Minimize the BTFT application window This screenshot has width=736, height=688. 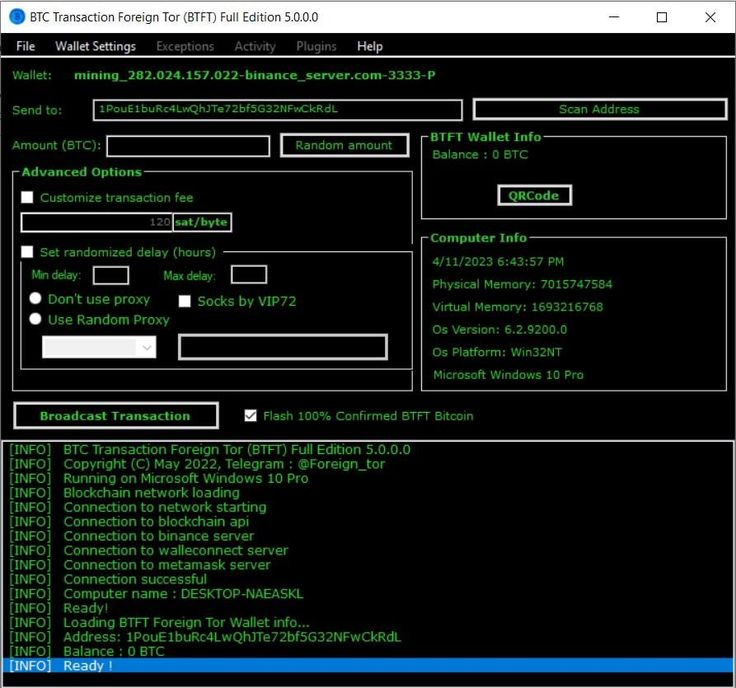tap(614, 17)
